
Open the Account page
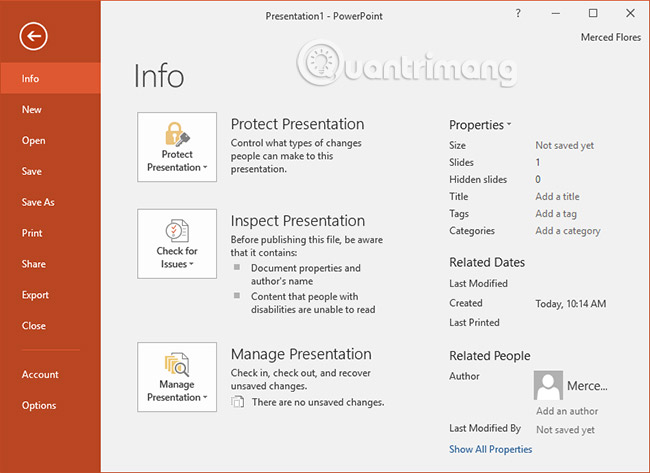pyautogui.click(x=51, y=374)
